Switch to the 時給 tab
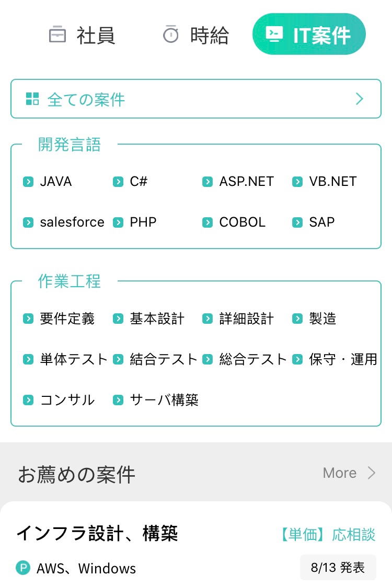This screenshot has height=588, width=392. point(195,35)
